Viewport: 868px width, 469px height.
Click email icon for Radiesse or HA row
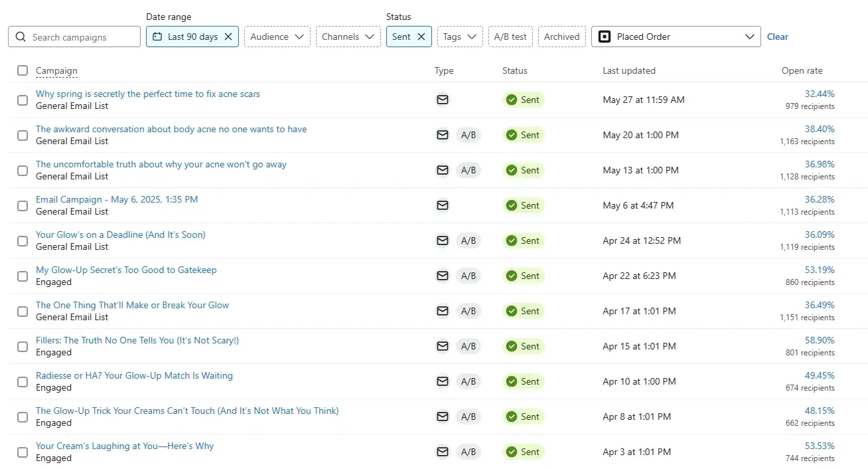point(442,381)
